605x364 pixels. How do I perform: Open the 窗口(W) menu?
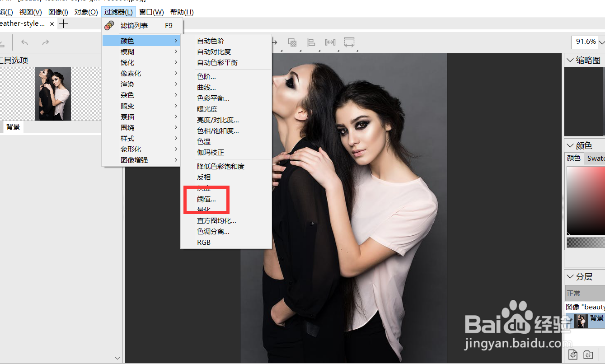[x=151, y=12]
